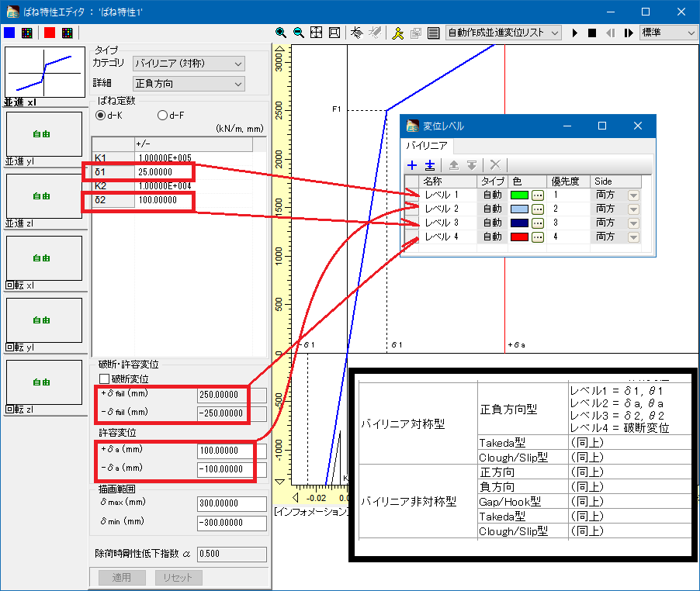Click the fit-all view grid icon
Screen dimensions: 700x591
point(316,33)
